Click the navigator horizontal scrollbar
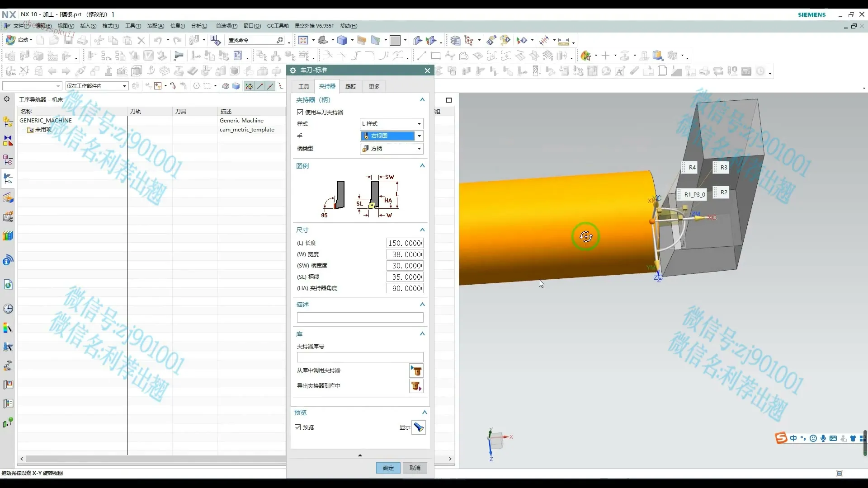 154,459
